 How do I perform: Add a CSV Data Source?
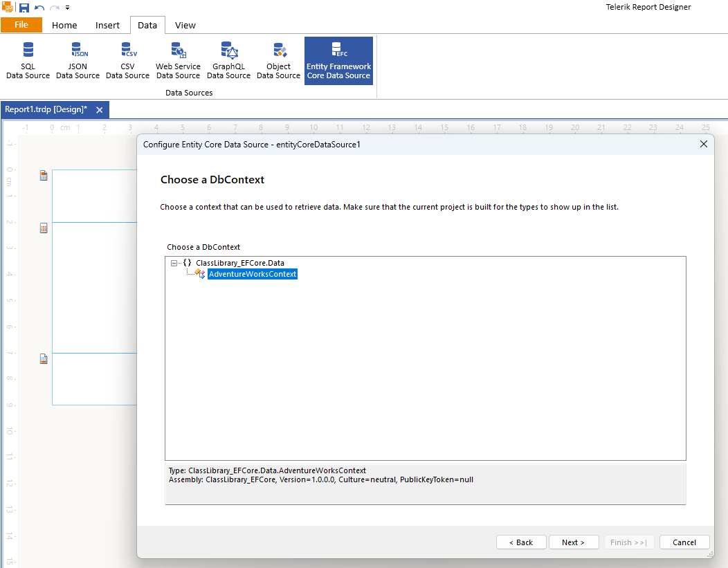128,61
